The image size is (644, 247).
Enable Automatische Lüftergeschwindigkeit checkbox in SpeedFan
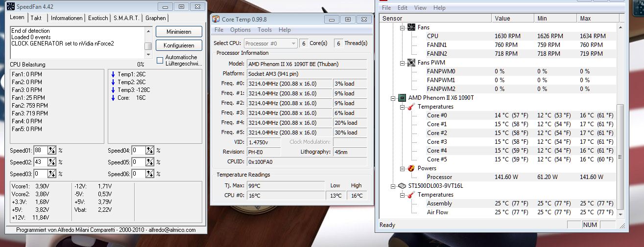tap(160, 60)
